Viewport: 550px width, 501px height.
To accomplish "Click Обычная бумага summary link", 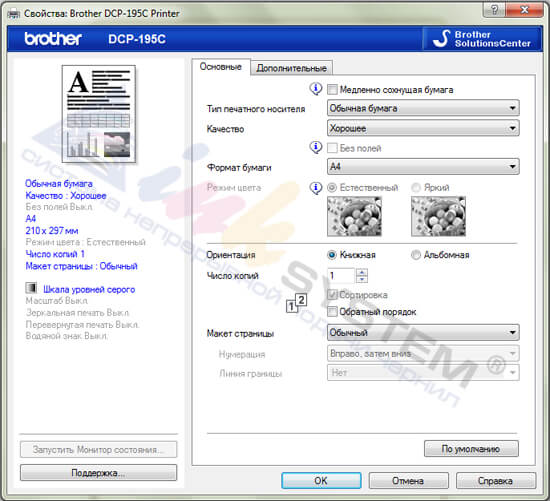I will (59, 183).
